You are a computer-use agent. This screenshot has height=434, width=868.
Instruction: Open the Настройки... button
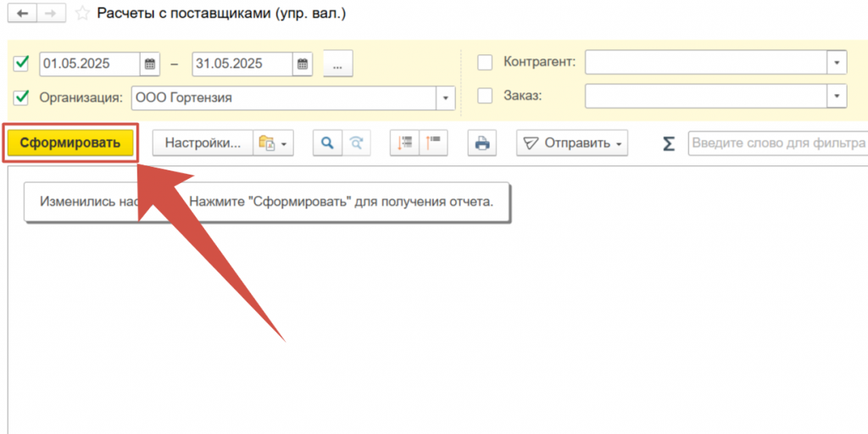pos(202,143)
